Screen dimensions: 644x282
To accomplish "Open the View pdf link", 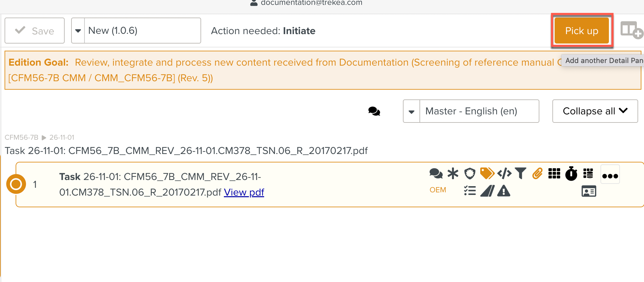I will click(x=244, y=192).
